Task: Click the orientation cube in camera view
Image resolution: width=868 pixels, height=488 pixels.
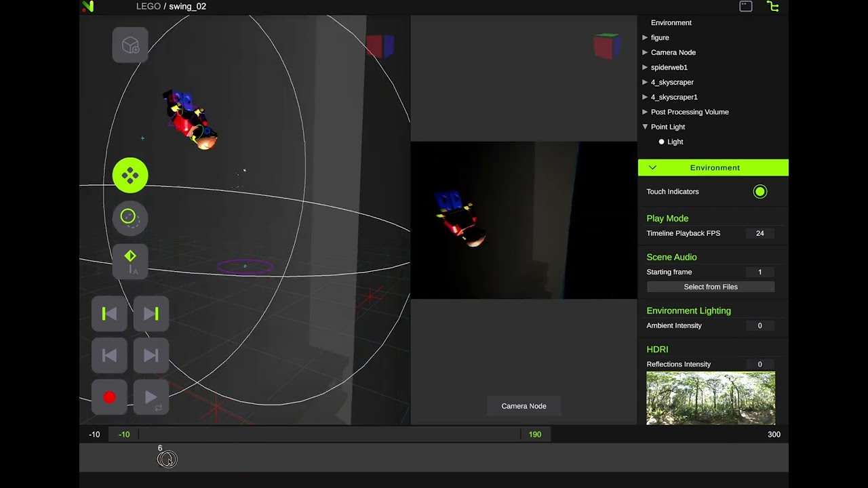Action: [x=607, y=46]
